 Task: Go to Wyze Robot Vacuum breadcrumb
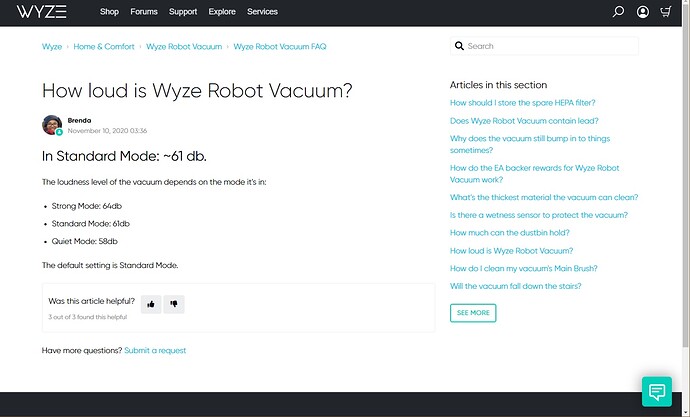coord(184,47)
